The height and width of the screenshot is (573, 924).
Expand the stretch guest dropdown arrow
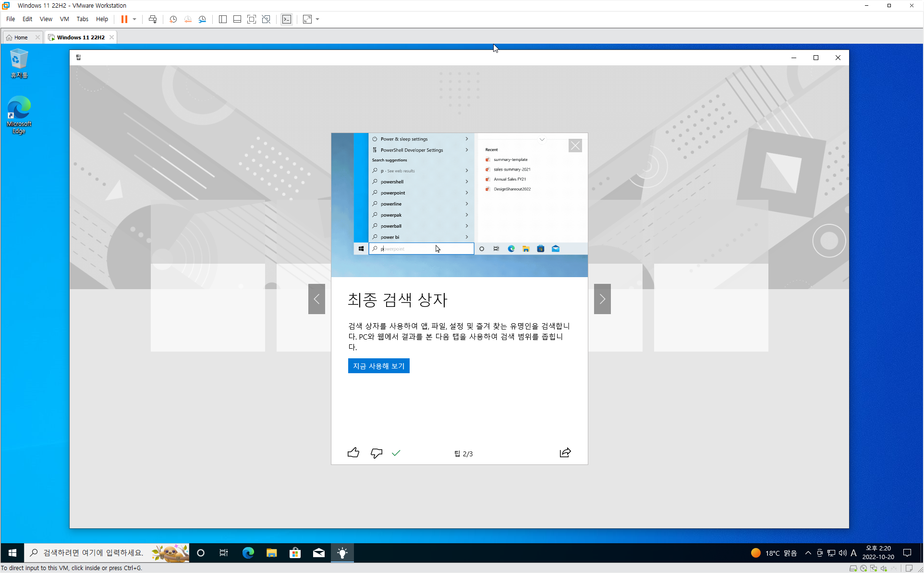(x=317, y=19)
